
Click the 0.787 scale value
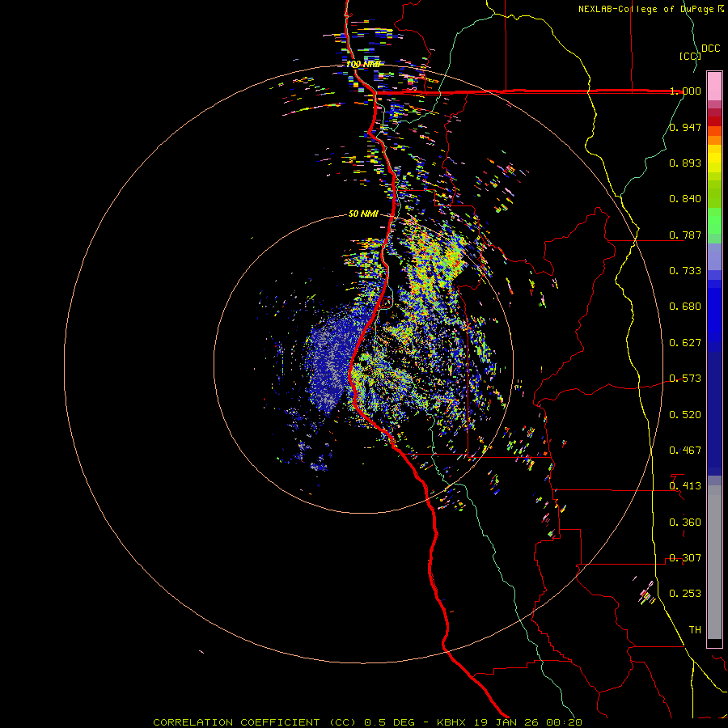point(685,235)
